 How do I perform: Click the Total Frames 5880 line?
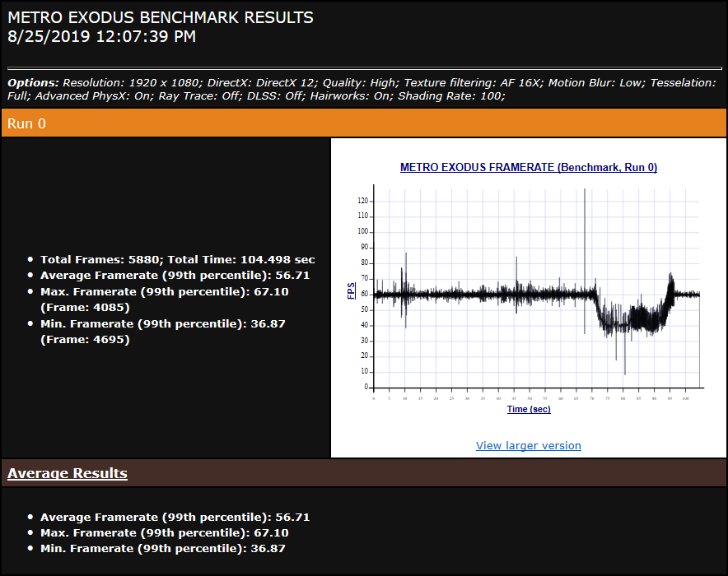[177, 259]
